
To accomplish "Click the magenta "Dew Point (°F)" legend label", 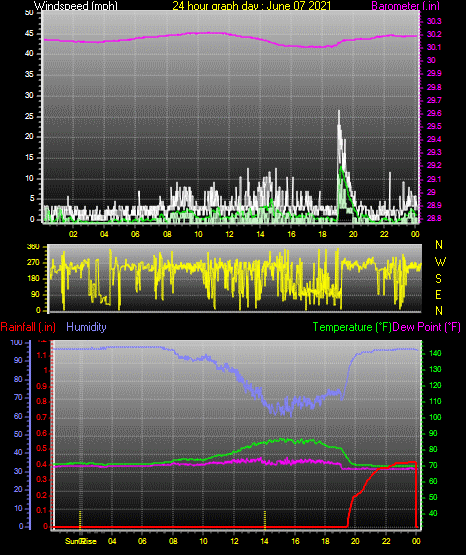I will 426,327.
